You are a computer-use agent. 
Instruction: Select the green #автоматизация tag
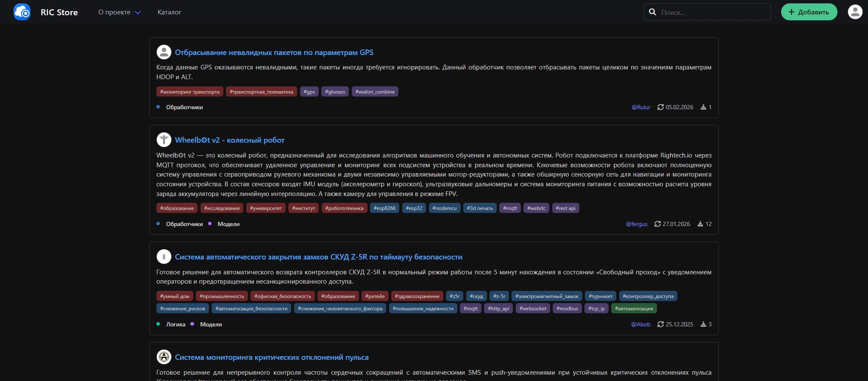tap(634, 308)
